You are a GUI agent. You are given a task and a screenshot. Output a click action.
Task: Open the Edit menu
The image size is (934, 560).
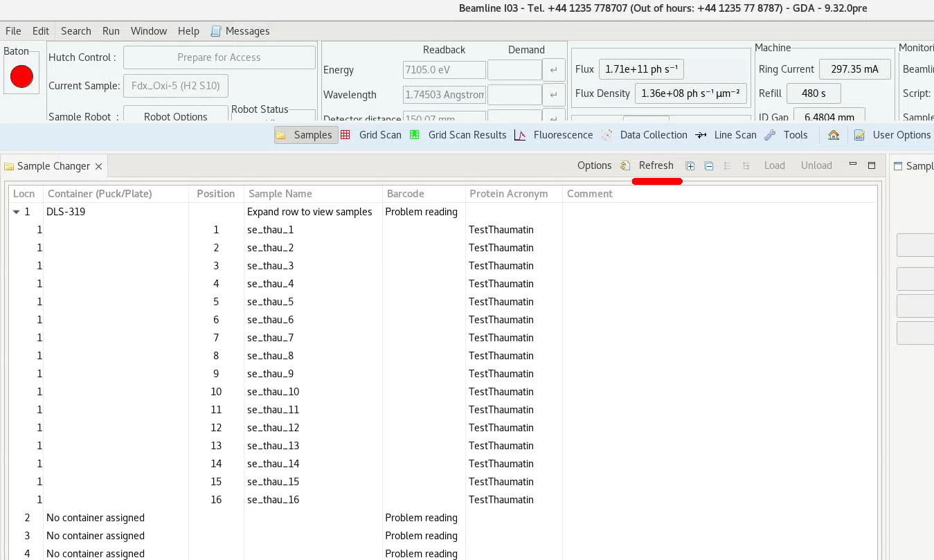click(x=41, y=31)
